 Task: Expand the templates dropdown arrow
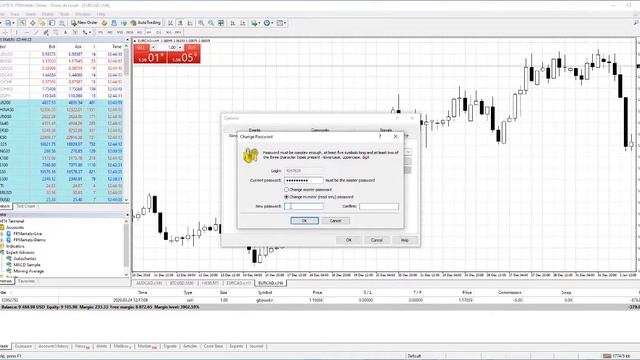(285, 23)
